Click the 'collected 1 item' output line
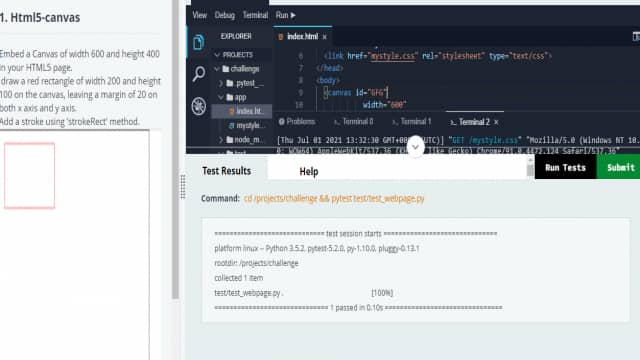The image size is (640, 360). click(239, 278)
